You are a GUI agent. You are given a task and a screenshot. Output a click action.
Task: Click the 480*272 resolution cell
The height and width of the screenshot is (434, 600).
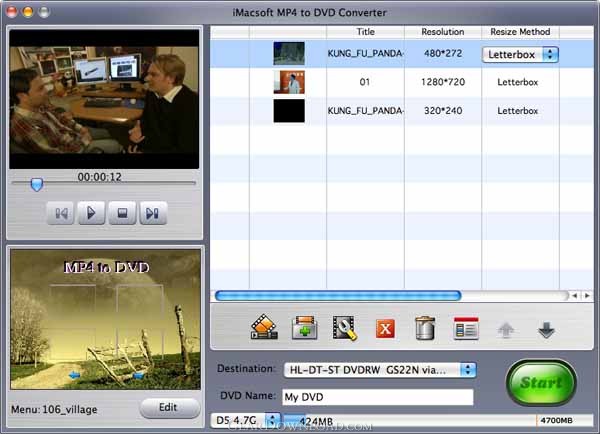click(443, 53)
